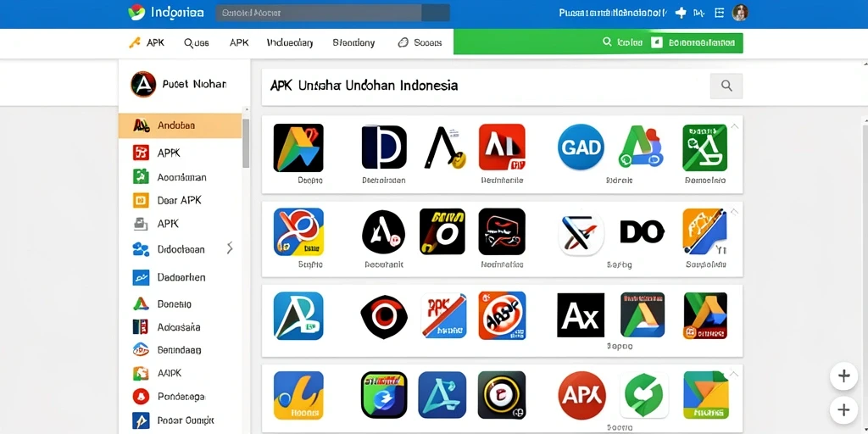Click the upper floating plus button
The image size is (868, 434).
pyautogui.click(x=843, y=376)
